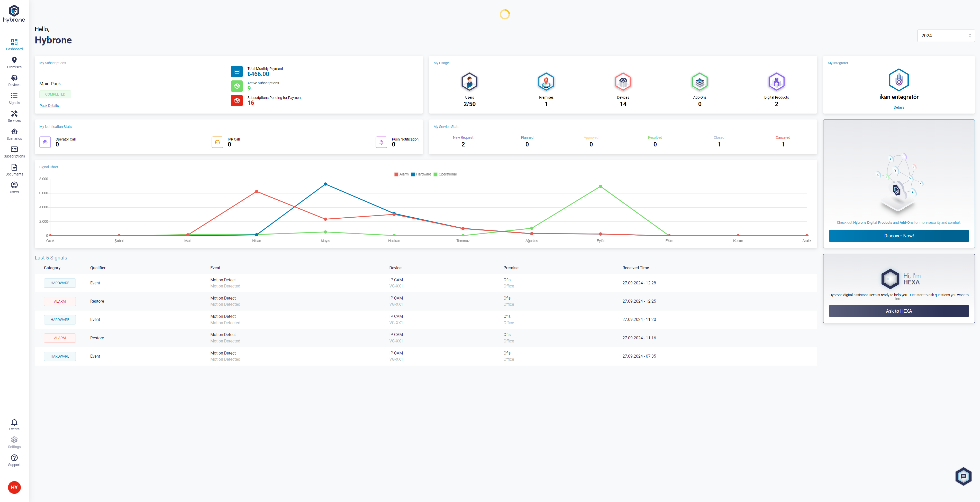This screenshot has height=502, width=980.
Task: Open Documents menu in sidebar
Action: coord(14,170)
